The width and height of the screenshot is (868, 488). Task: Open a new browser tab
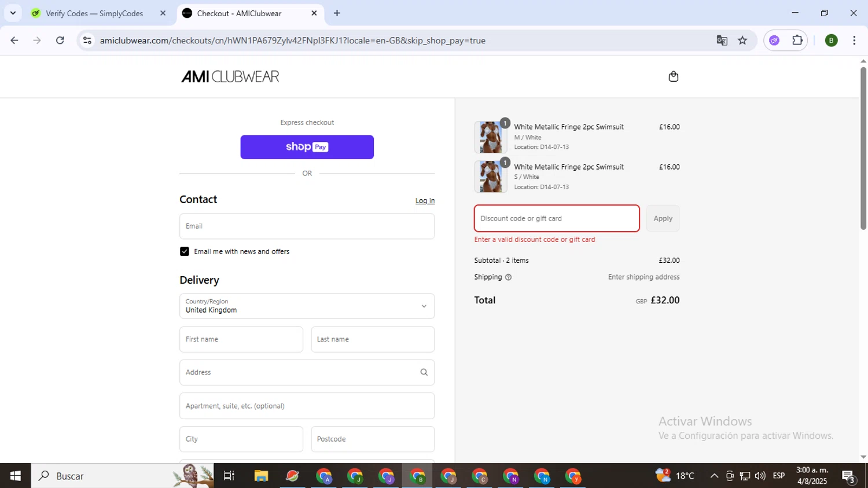[337, 13]
